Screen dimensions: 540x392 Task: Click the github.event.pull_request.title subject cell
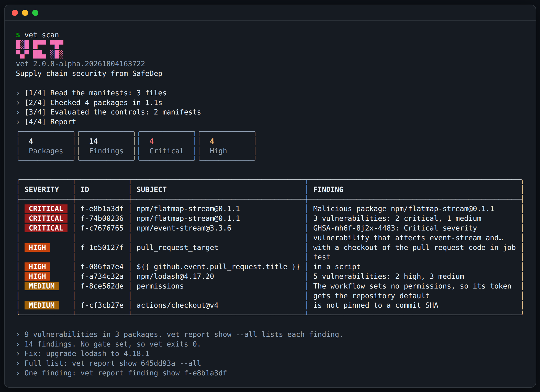[x=218, y=267]
